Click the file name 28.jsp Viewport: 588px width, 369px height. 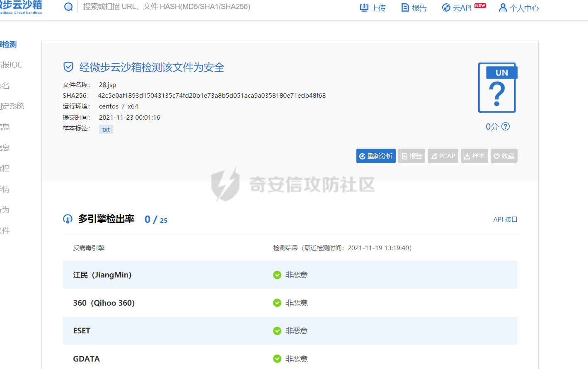108,85
